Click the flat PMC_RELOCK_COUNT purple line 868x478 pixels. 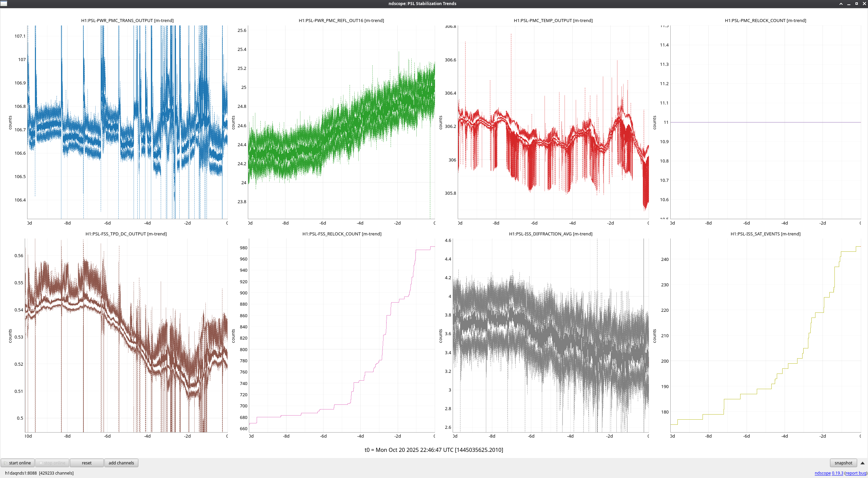tap(766, 122)
